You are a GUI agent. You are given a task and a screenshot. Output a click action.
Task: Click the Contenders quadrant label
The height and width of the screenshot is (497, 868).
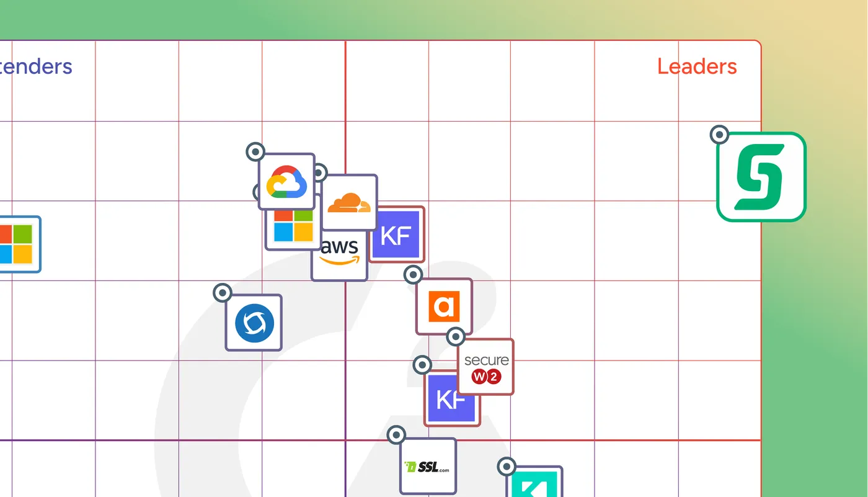tap(36, 66)
